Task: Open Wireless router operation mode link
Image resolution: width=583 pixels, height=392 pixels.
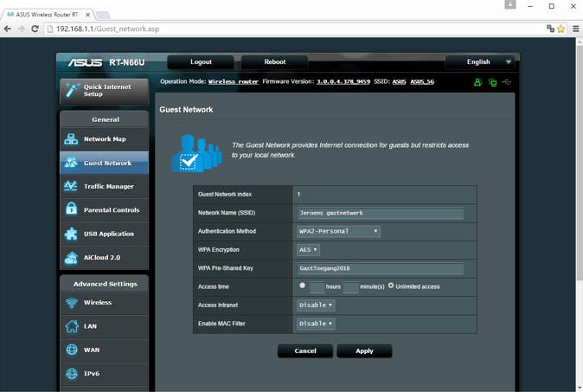Action: 234,82
